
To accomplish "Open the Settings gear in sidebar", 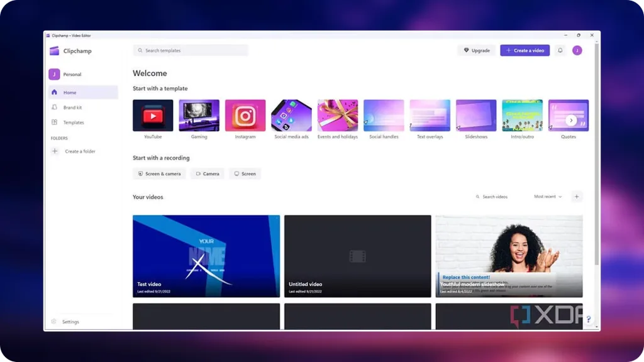I will coord(54,322).
